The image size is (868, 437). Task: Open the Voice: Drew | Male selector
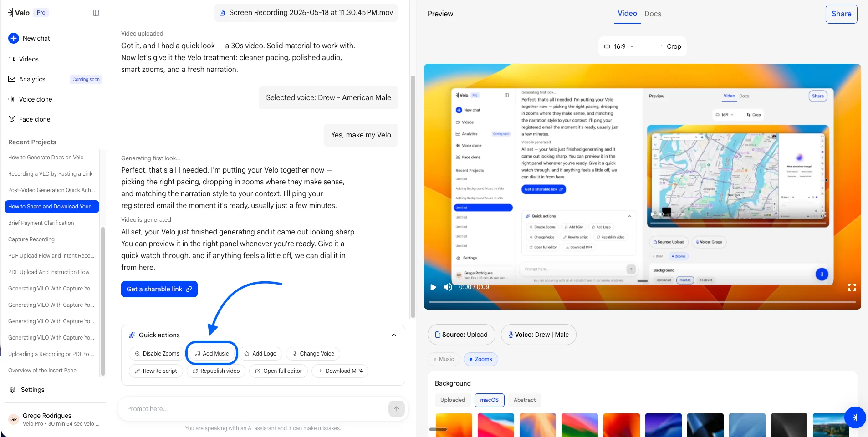[538, 335]
